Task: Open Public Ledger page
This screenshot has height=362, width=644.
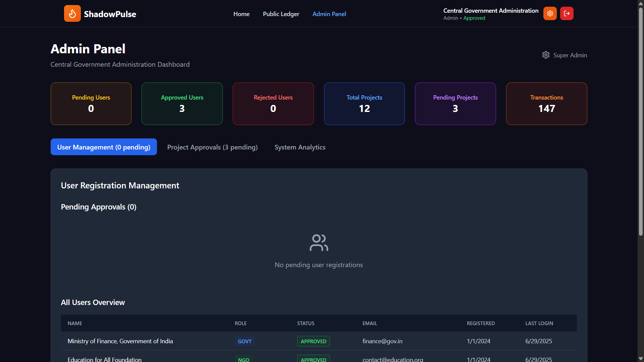Action: click(x=281, y=14)
